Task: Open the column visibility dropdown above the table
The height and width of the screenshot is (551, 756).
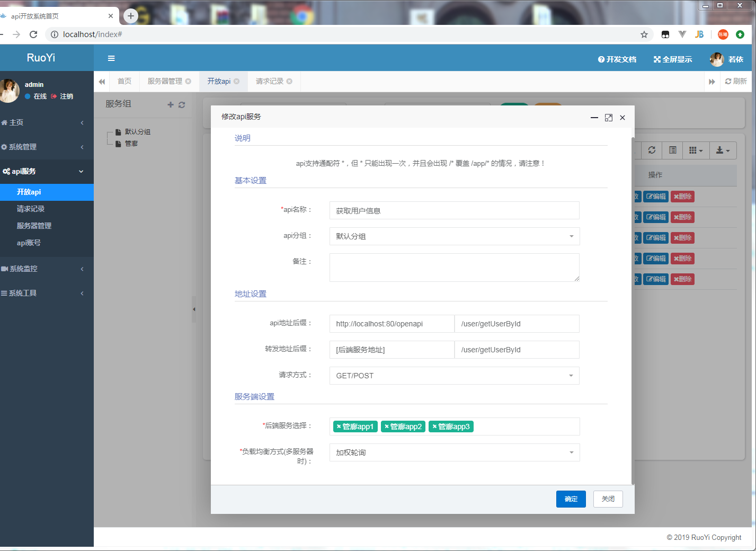Action: [696, 150]
